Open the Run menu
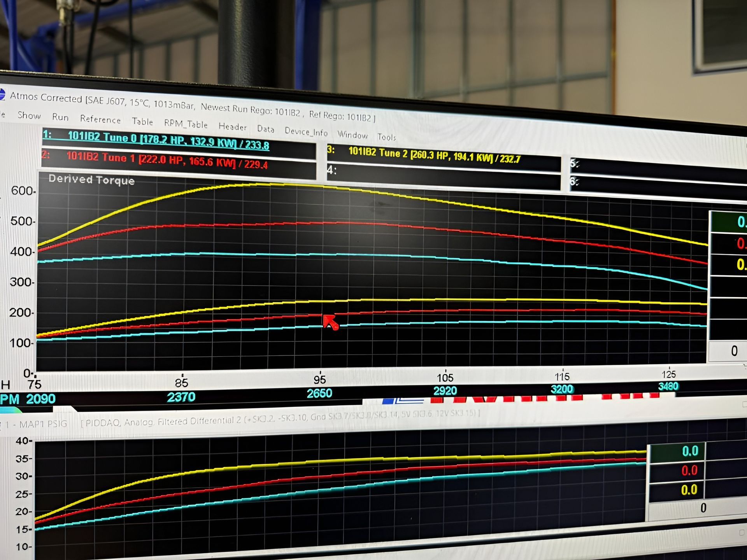 60,117
